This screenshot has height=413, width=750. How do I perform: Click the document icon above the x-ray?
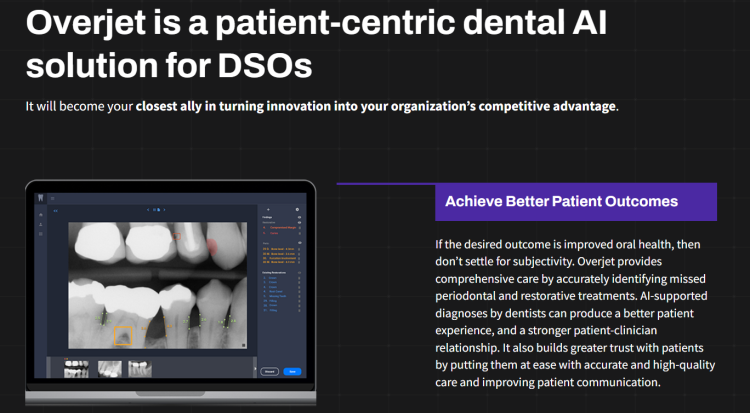coord(159,210)
